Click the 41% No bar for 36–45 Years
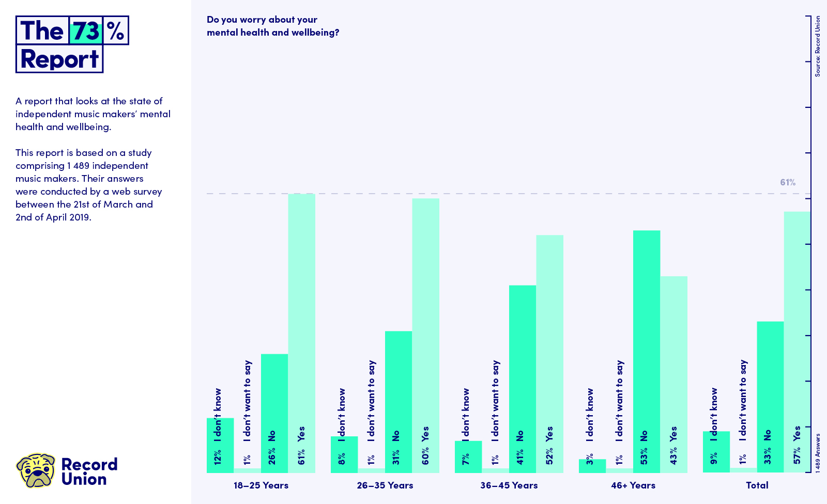Image resolution: width=827 pixels, height=504 pixels. click(x=523, y=379)
